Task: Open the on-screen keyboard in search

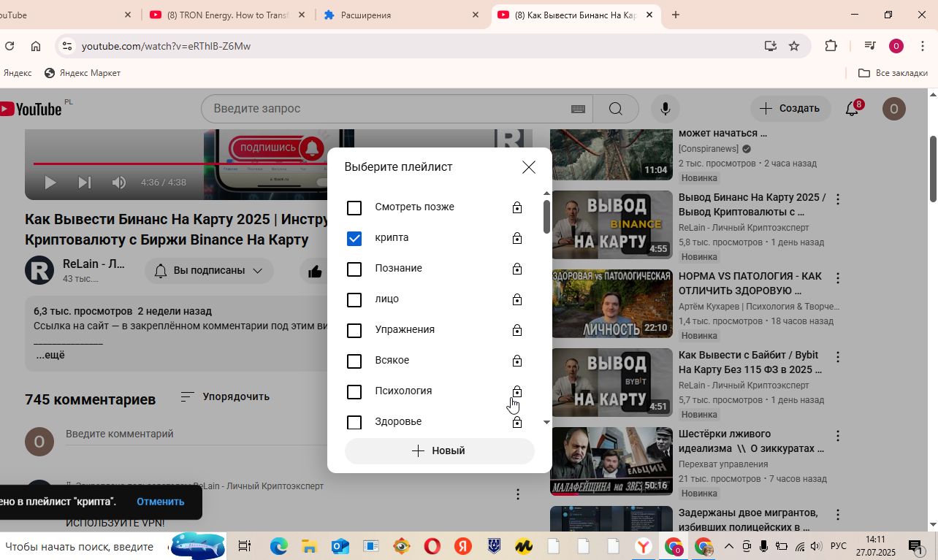Action: (578, 109)
